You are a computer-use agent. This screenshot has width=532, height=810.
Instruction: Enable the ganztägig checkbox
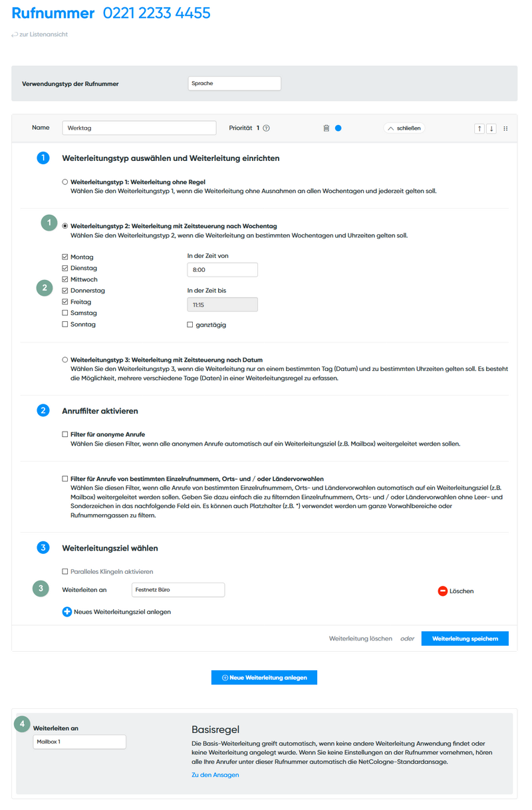pyautogui.click(x=190, y=323)
